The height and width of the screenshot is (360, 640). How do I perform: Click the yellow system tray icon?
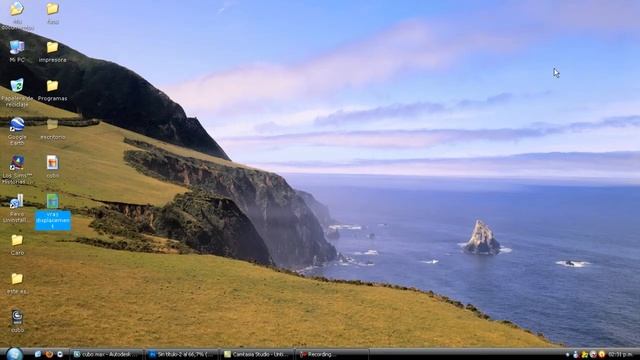[x=584, y=354]
